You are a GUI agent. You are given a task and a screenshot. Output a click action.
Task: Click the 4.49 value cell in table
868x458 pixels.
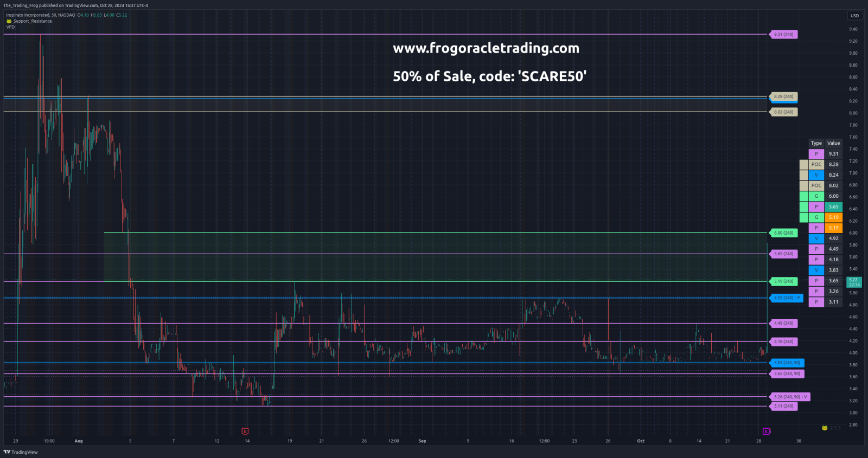point(834,249)
